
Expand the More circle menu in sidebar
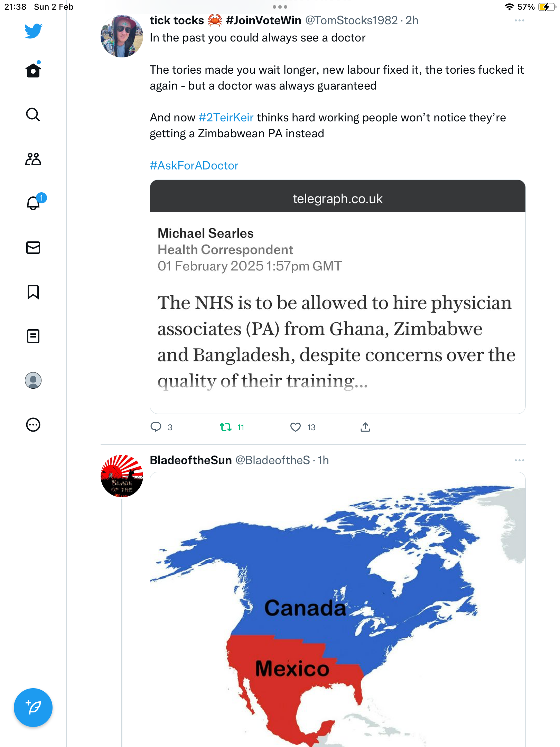coord(33,425)
